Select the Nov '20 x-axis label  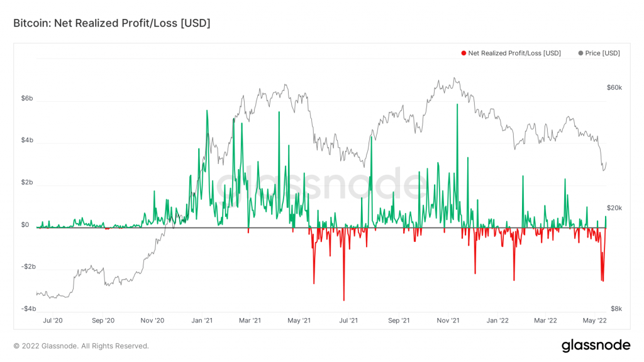(x=152, y=321)
